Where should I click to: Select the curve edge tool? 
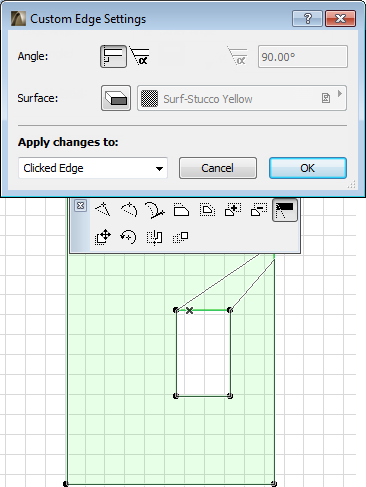pos(129,210)
